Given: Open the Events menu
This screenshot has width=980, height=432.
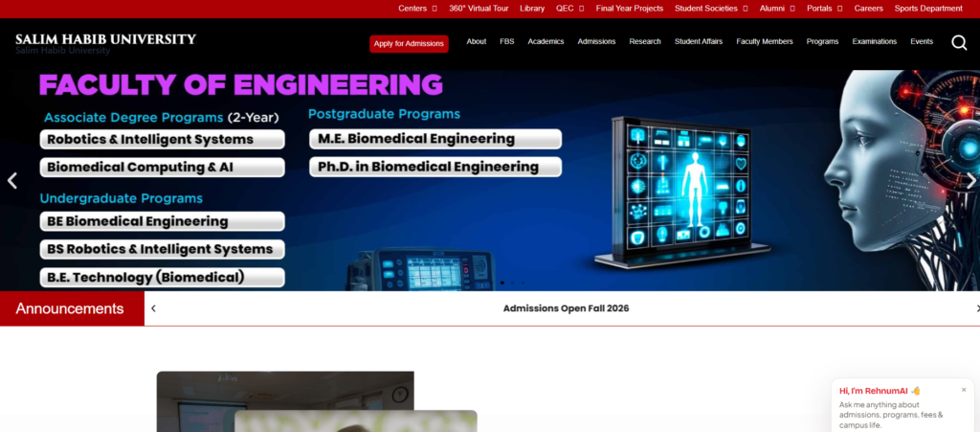Looking at the screenshot, I should pyautogui.click(x=922, y=42).
